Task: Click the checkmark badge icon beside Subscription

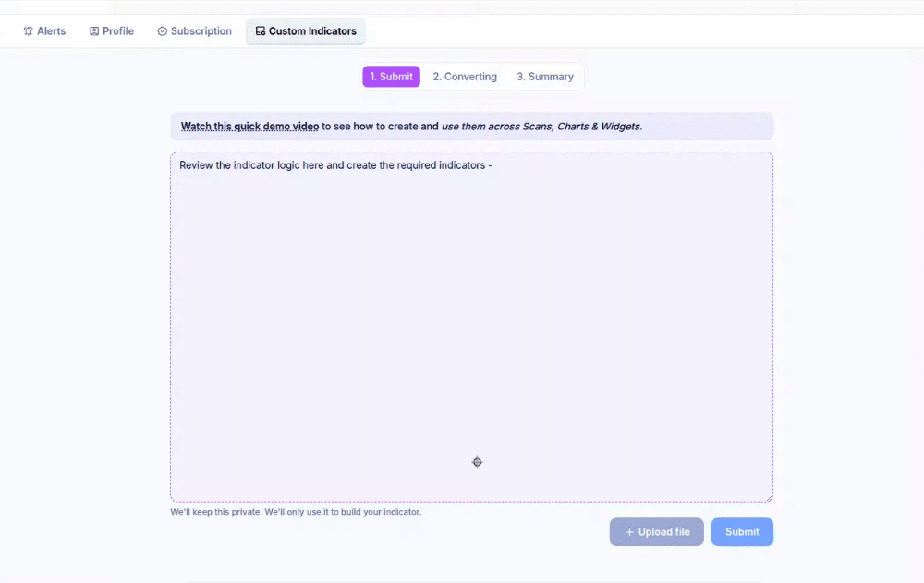Action: point(163,31)
